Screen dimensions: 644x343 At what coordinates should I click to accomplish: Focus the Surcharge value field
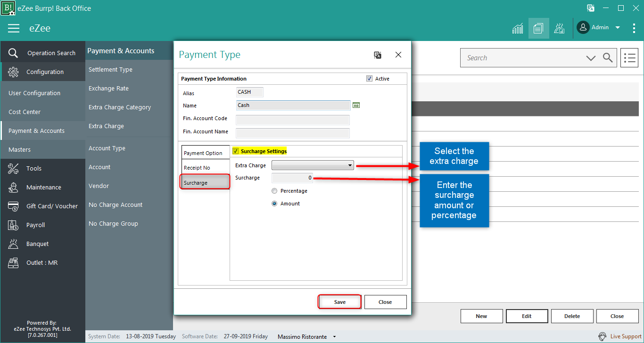pyautogui.click(x=292, y=178)
